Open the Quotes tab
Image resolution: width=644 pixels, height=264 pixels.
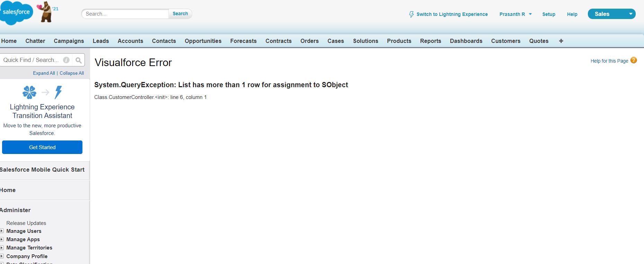(x=539, y=41)
